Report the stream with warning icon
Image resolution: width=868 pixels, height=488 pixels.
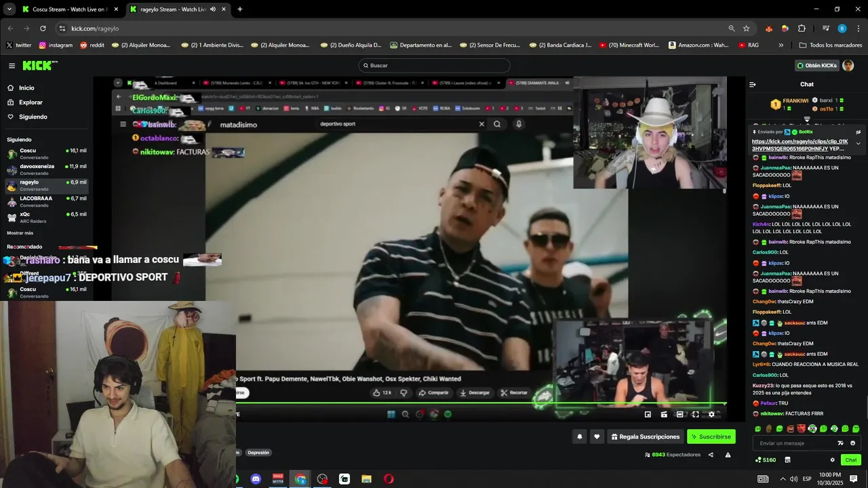click(728, 455)
